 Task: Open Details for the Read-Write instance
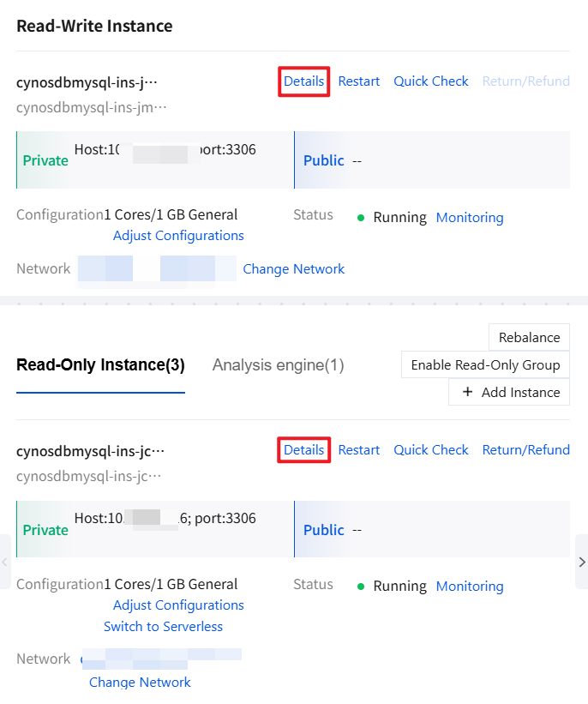coord(304,81)
